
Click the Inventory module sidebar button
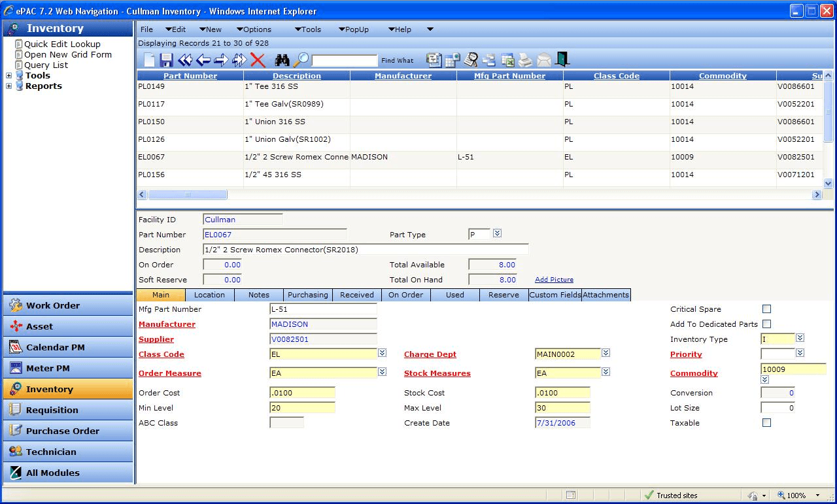click(x=68, y=389)
